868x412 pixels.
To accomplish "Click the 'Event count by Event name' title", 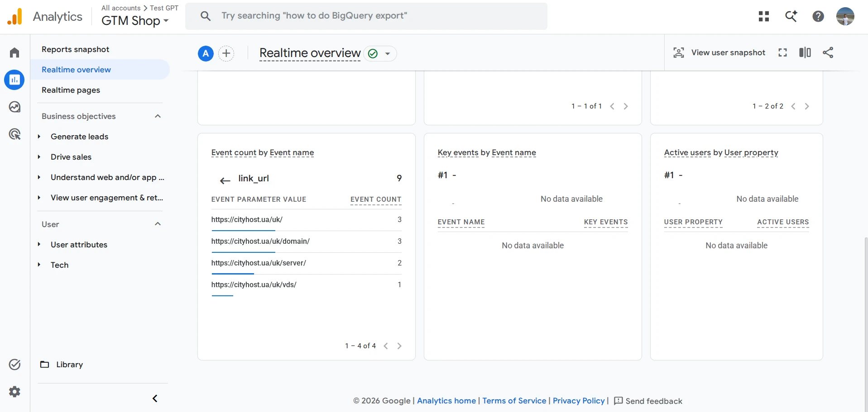I will click(263, 153).
